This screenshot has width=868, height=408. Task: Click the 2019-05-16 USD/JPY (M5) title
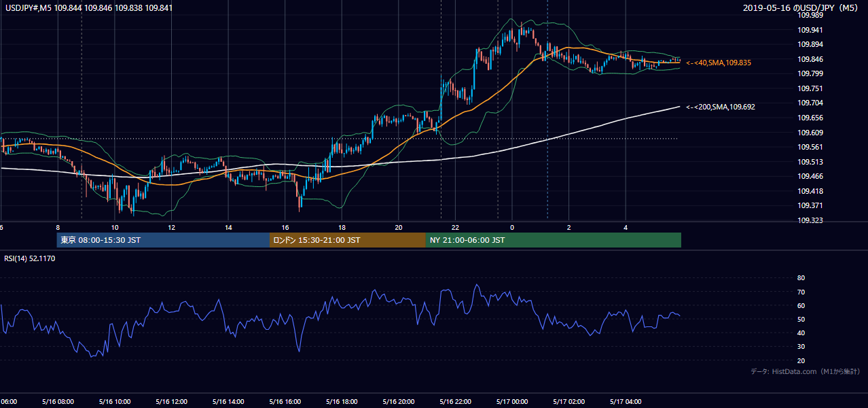click(801, 7)
